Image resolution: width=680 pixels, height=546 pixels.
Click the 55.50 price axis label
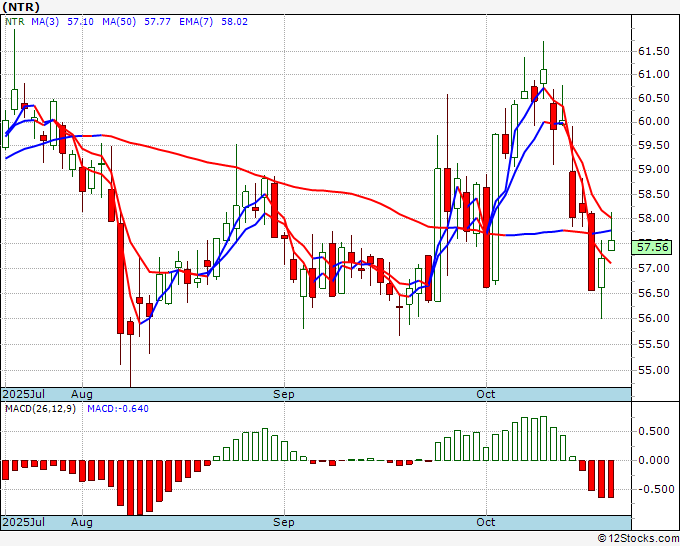pyautogui.click(x=654, y=344)
